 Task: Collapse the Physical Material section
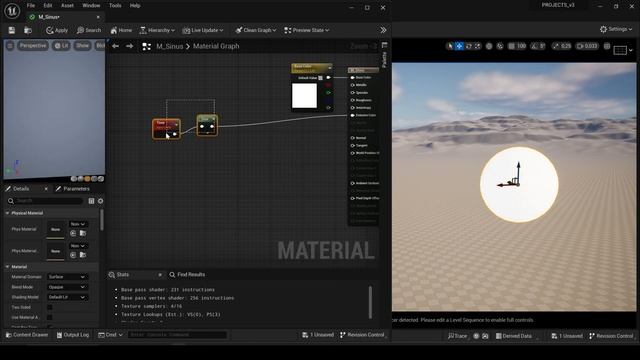(7, 213)
